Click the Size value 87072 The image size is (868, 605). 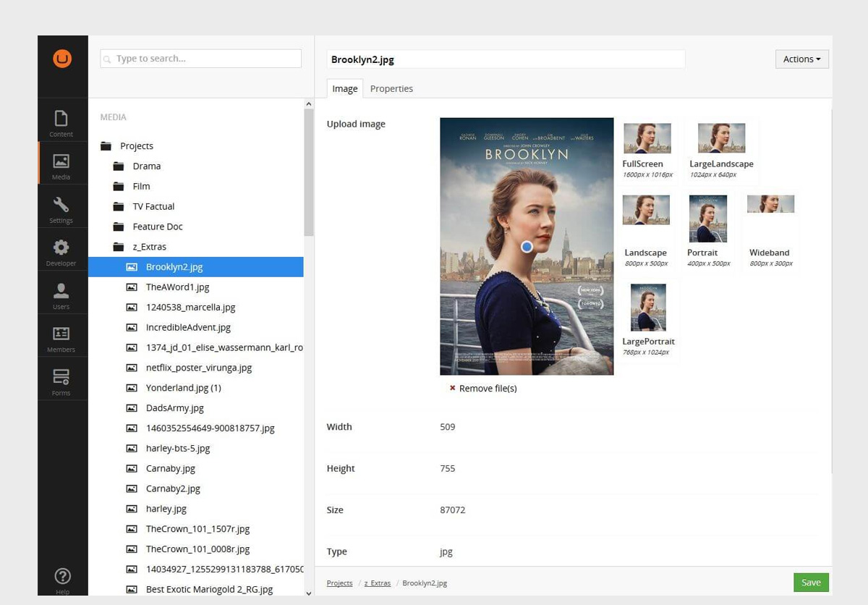click(x=453, y=510)
